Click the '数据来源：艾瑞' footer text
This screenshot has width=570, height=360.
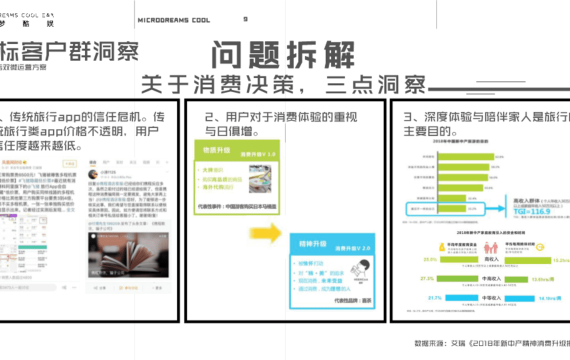pyautogui.click(x=440, y=343)
